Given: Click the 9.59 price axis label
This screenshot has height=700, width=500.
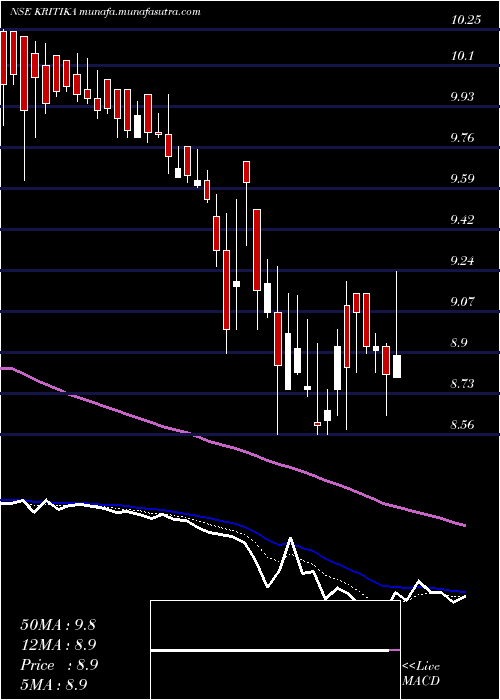Looking at the screenshot, I should [462, 179].
